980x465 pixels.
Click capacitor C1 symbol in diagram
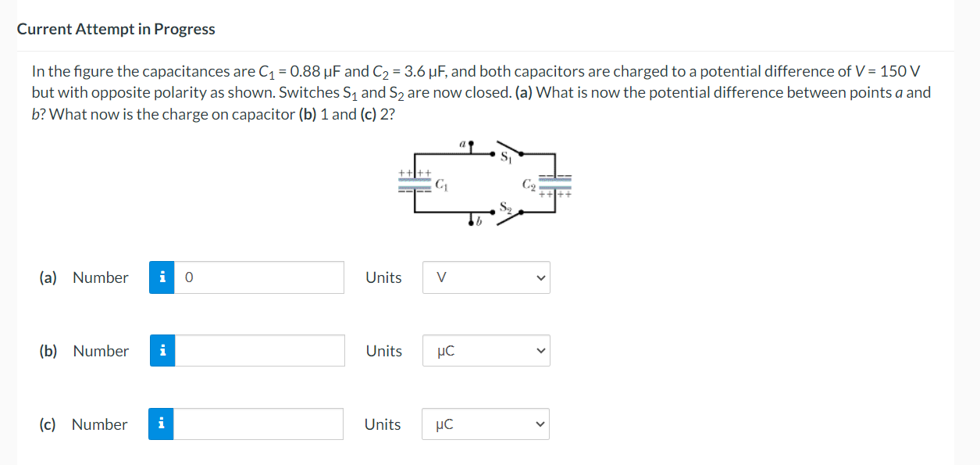416,183
